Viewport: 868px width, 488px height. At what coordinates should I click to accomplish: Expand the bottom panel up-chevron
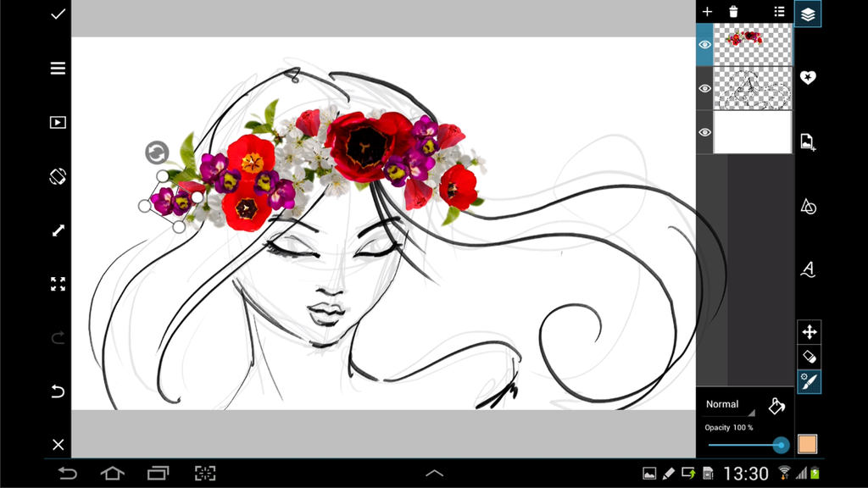435,474
